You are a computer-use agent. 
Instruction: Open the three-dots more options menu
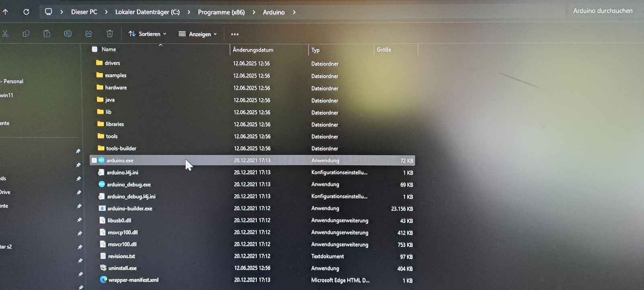pyautogui.click(x=235, y=34)
